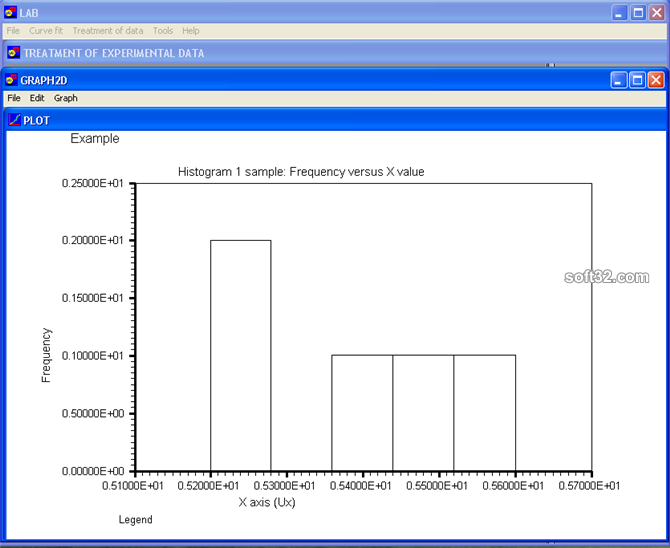Click the x-axis tick label 0.56000E+01
Viewport: 670px width, 548px height.
[513, 486]
